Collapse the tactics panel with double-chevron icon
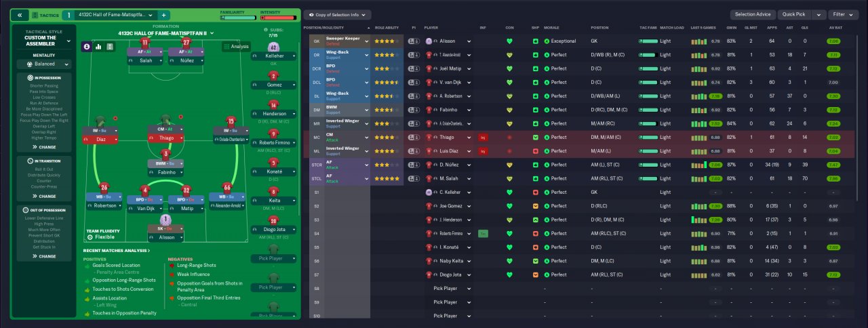The width and height of the screenshot is (868, 328). coord(19,15)
